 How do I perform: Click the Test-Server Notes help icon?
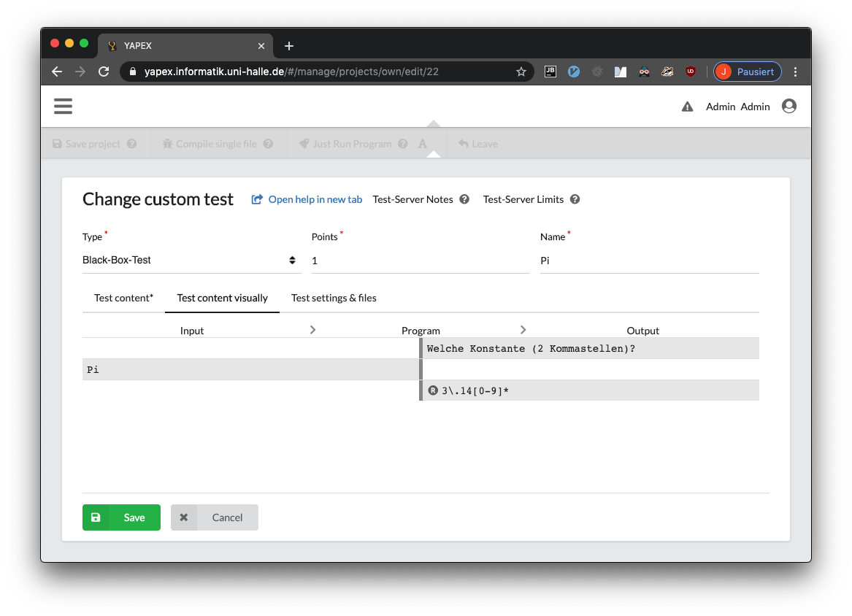pyautogui.click(x=464, y=199)
